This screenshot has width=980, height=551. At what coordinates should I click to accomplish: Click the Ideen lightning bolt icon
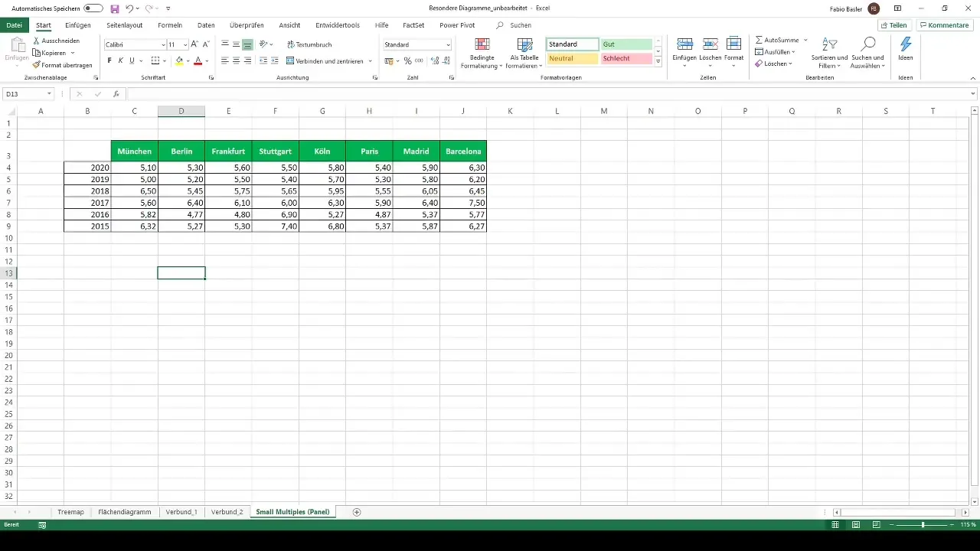(906, 44)
